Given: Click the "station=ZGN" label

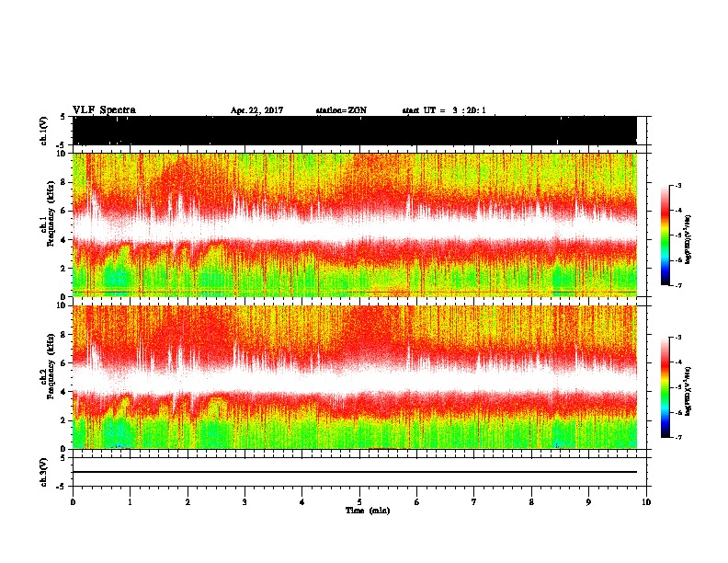Looking at the screenshot, I should [x=341, y=110].
